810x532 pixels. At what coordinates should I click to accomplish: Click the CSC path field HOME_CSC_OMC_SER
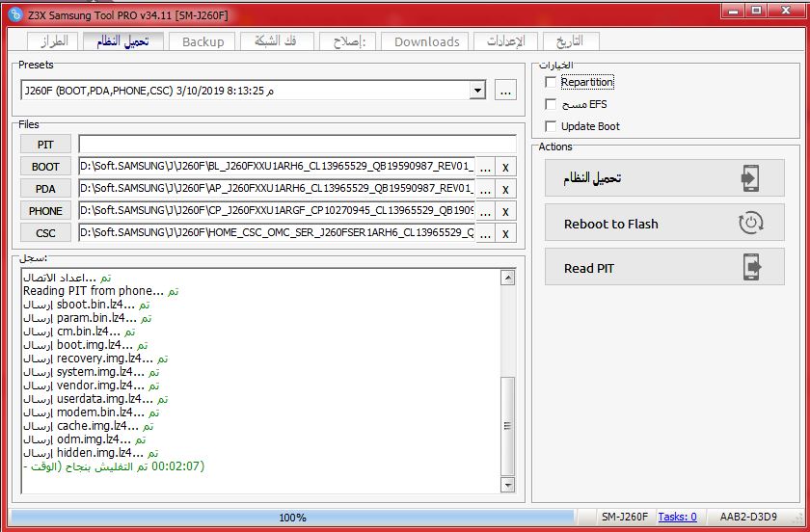[x=277, y=233]
